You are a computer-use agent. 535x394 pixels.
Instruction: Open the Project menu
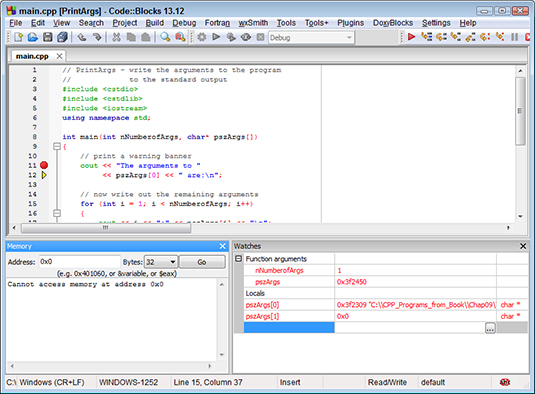[x=125, y=23]
